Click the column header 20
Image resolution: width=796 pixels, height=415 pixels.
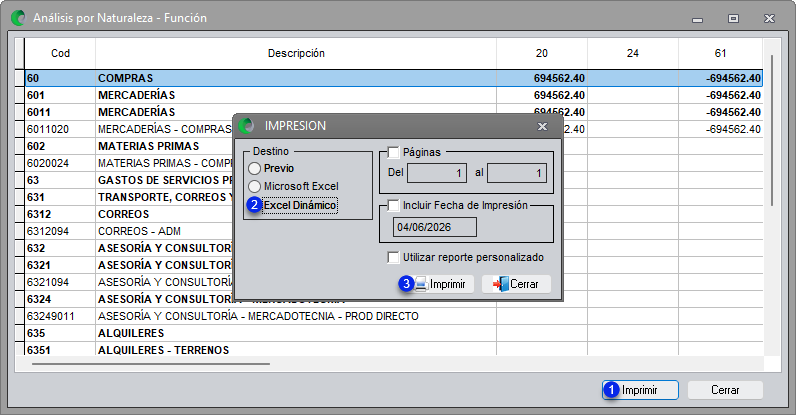coord(542,53)
